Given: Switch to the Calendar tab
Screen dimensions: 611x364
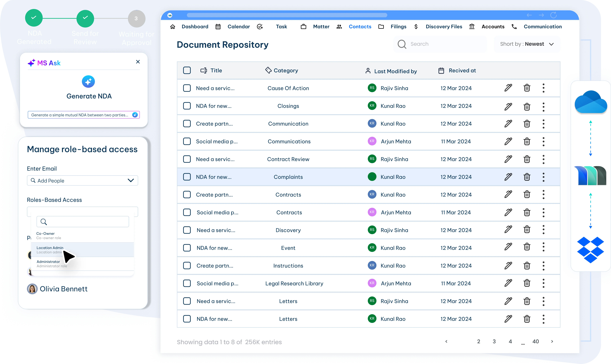Looking at the screenshot, I should click(x=239, y=27).
